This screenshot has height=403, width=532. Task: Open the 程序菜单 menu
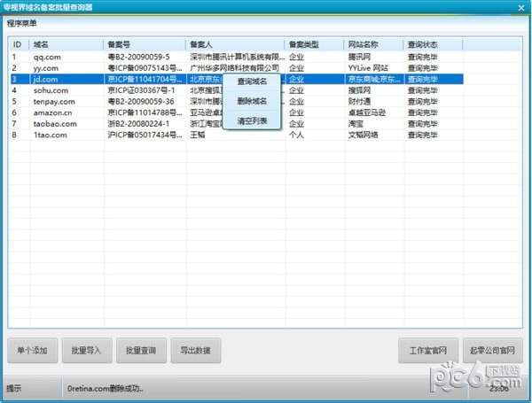click(21, 23)
